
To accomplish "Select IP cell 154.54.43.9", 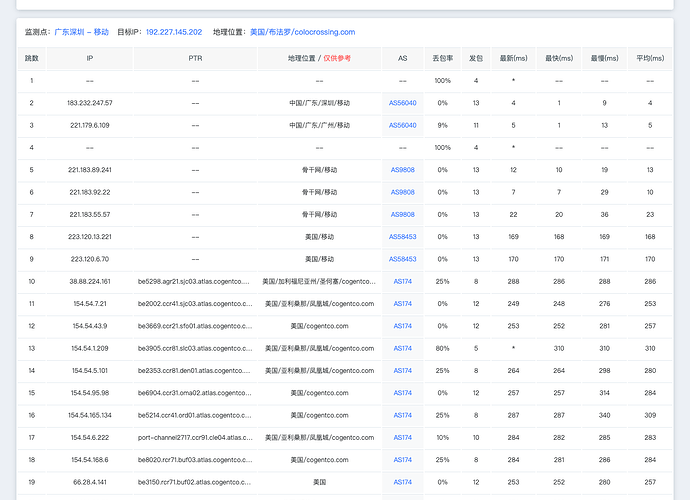I will 90,326.
